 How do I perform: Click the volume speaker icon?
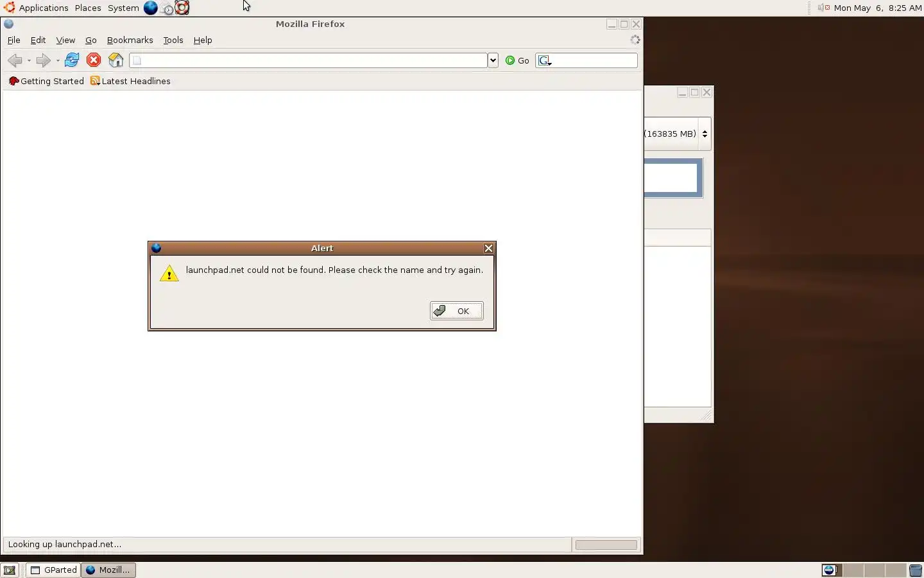click(x=823, y=8)
